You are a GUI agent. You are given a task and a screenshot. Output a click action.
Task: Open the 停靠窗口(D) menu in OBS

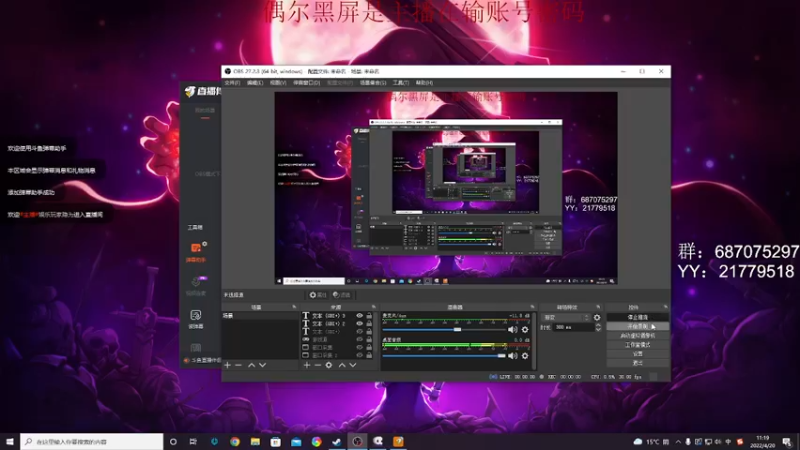pos(306,83)
